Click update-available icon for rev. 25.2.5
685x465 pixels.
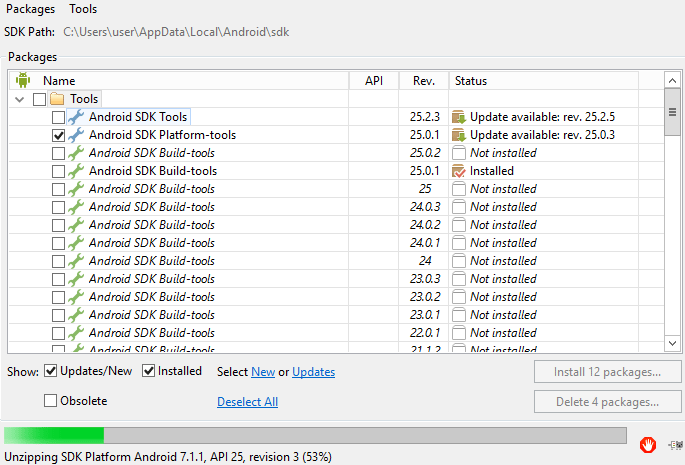click(459, 117)
